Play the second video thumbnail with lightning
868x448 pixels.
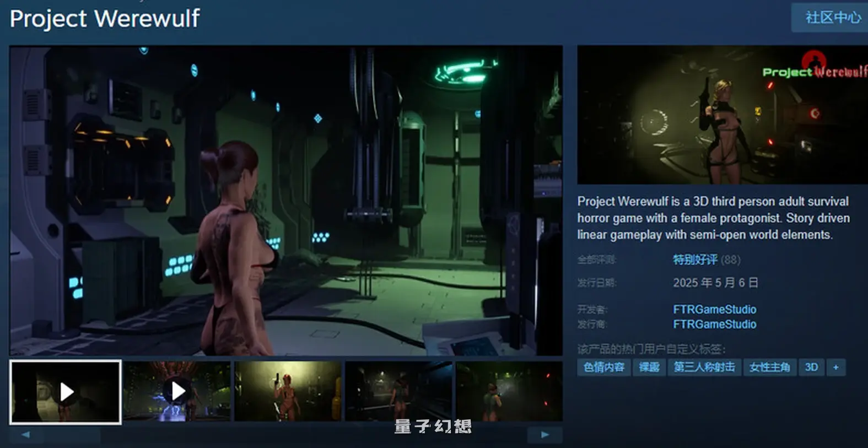(x=177, y=391)
